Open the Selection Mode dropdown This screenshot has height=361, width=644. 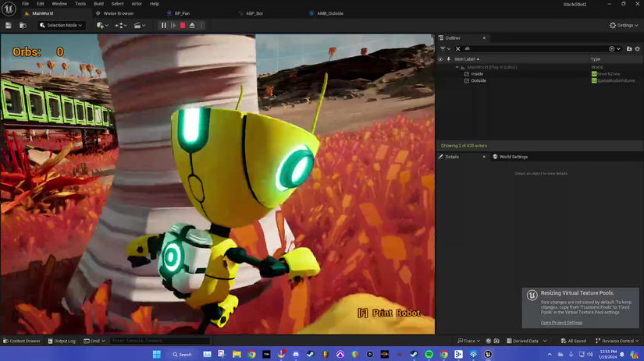click(61, 26)
